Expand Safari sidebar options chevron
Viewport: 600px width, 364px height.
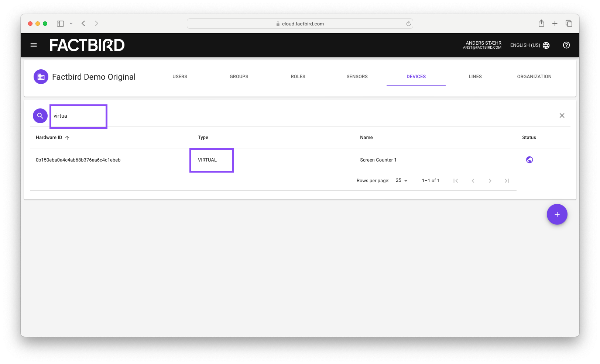pos(71,24)
